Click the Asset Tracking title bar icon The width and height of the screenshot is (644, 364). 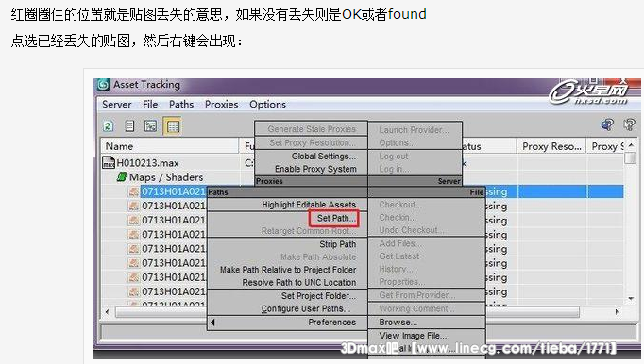pyautogui.click(x=103, y=85)
